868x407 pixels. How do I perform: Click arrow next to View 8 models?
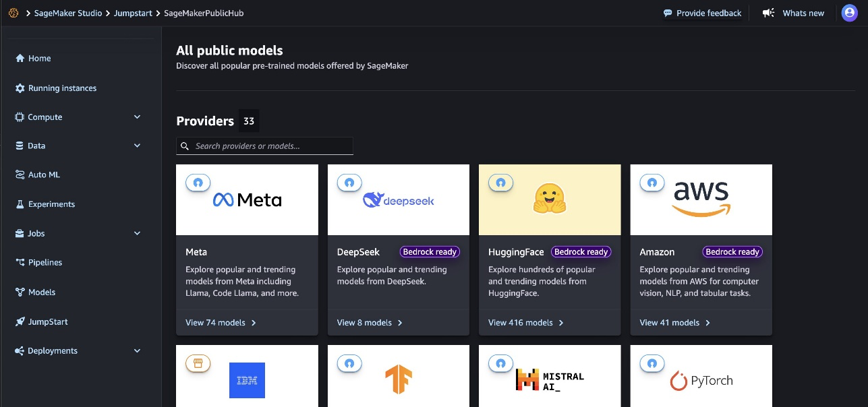(400, 323)
